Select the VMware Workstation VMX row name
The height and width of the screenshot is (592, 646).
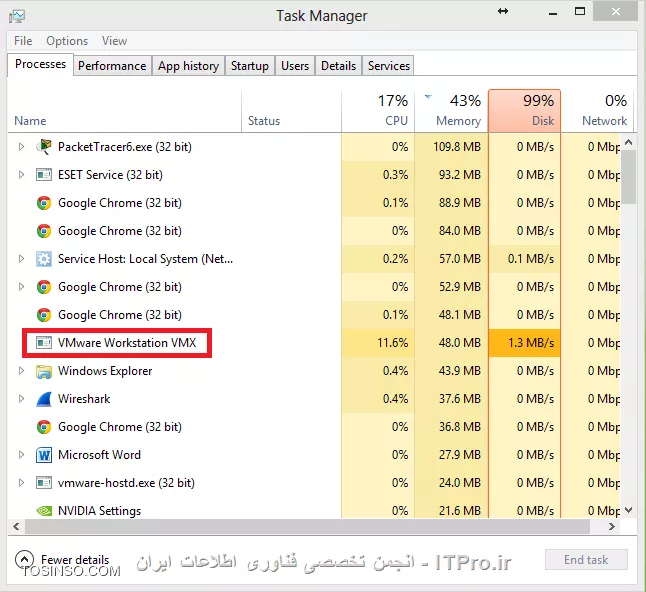[127, 343]
